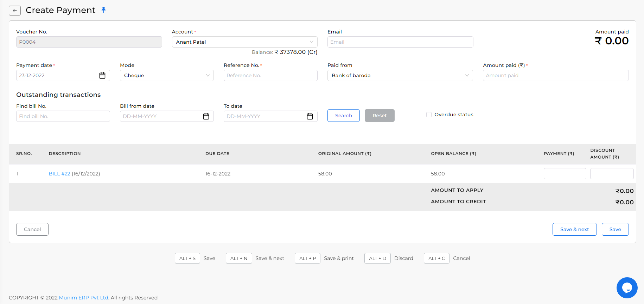The height and width of the screenshot is (304, 644).
Task: Click the Reset button
Action: point(380,116)
